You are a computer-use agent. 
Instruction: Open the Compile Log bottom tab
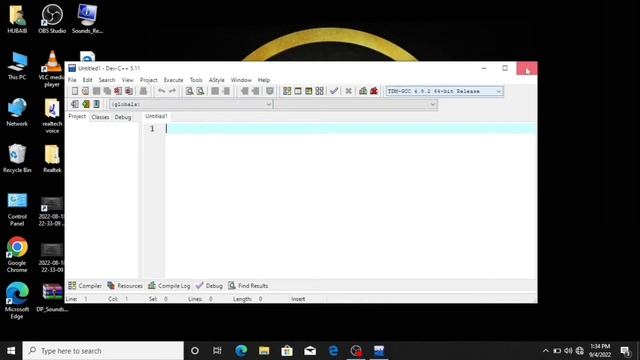click(x=169, y=286)
